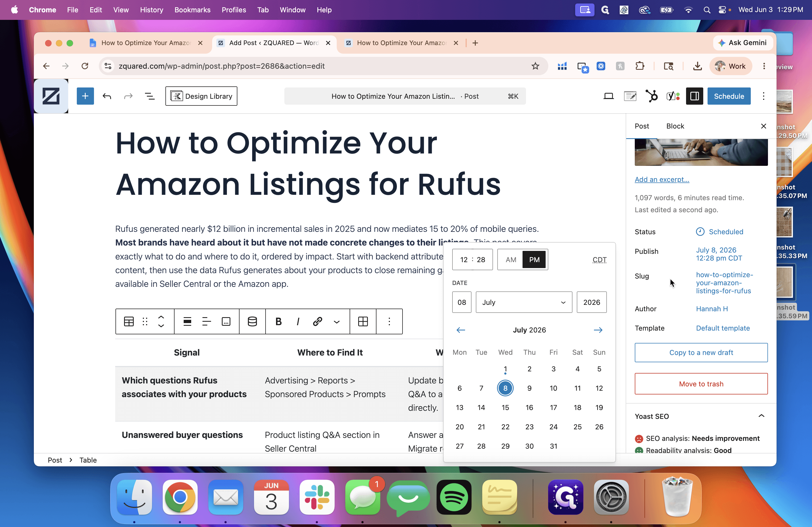Toggle bold formatting
The image size is (812, 527).
278,321
